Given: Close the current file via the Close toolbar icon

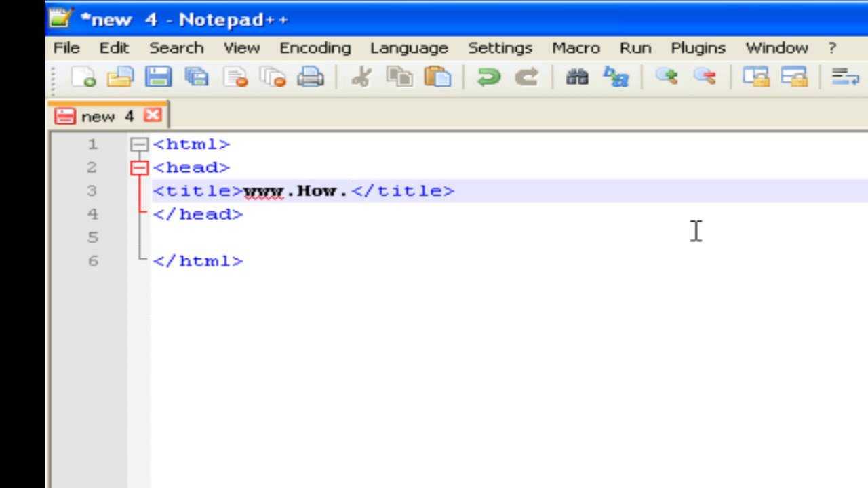Looking at the screenshot, I should pos(235,77).
